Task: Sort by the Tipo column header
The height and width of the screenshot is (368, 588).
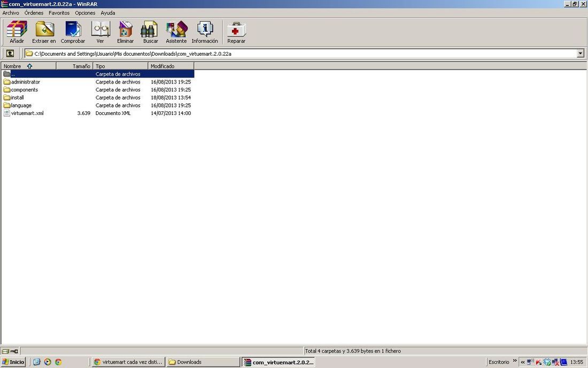Action: [120, 66]
